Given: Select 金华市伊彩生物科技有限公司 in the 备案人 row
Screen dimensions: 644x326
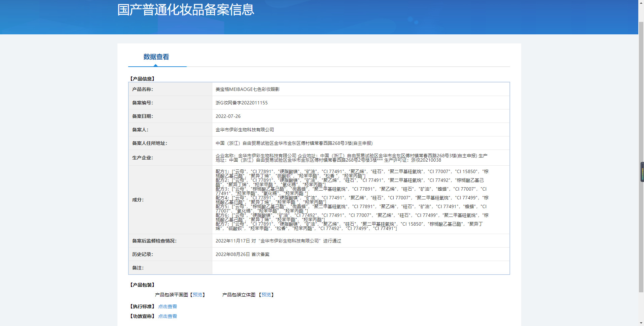Looking at the screenshot, I should [x=245, y=130].
